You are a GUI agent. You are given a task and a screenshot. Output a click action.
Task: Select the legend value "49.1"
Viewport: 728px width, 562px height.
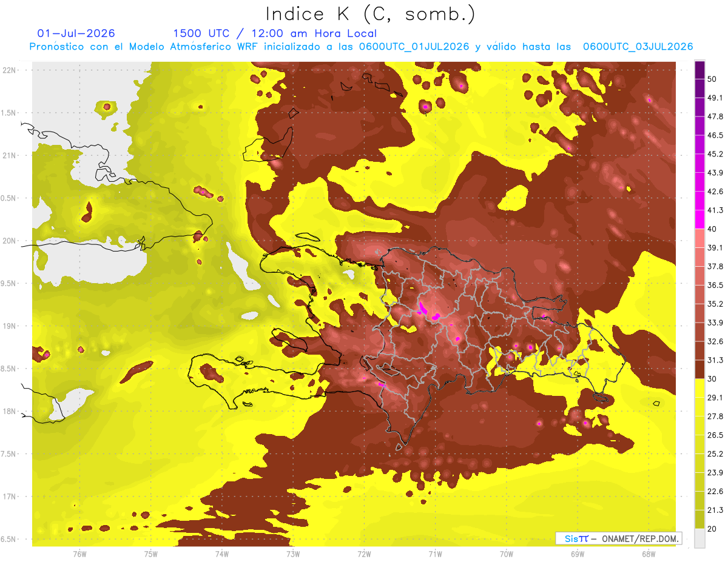715,98
